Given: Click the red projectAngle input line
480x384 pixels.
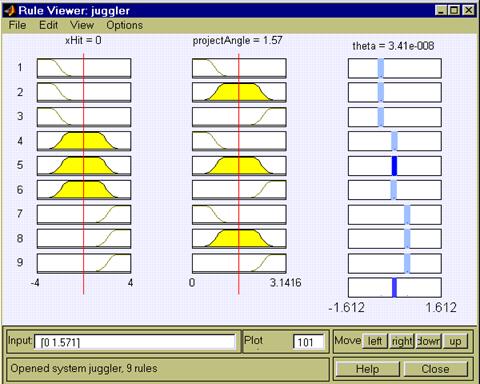Looking at the screenshot, I should tap(239, 173).
